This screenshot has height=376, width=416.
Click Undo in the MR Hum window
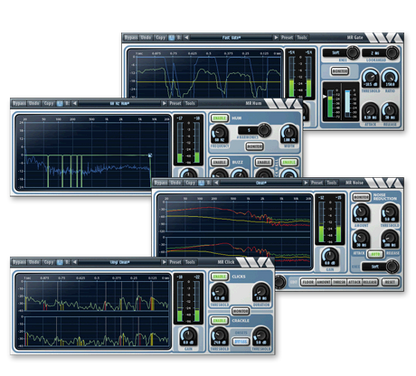coord(34,103)
